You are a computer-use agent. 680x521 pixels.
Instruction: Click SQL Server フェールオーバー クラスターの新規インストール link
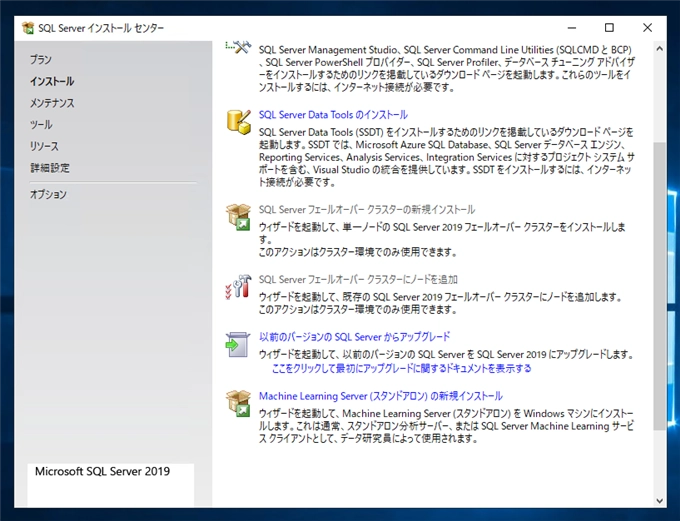point(367,210)
